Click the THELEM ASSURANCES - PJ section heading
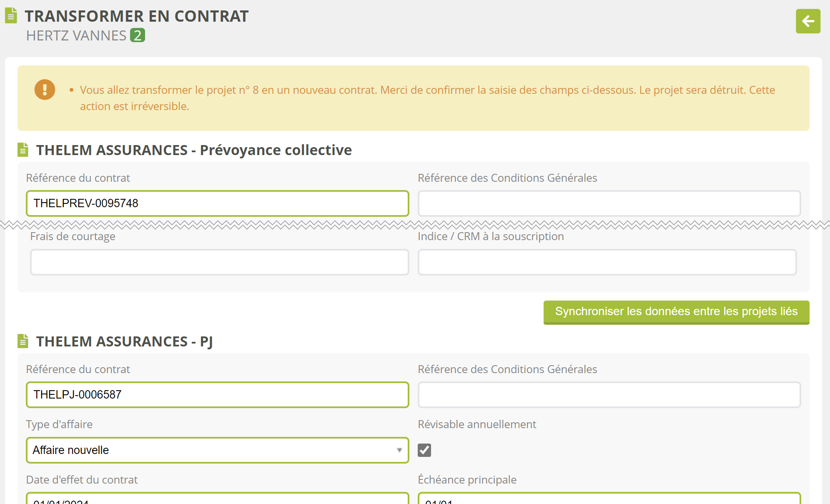Screen dimensions: 830x504 (124, 341)
